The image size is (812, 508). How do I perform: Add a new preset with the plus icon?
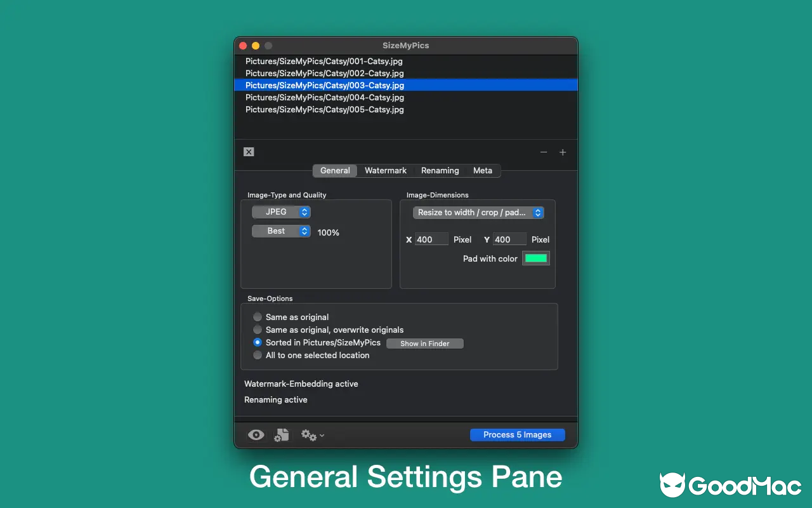pos(562,152)
